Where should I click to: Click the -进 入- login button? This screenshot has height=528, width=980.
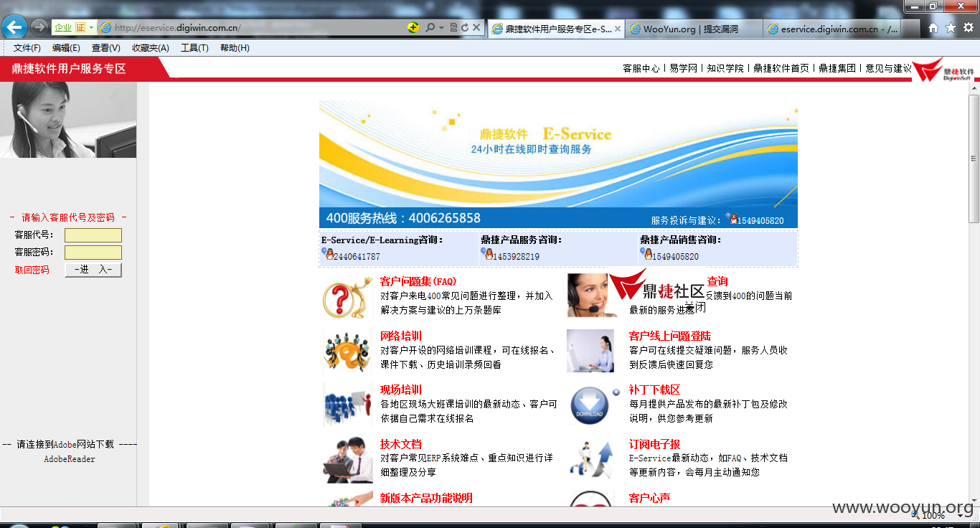click(x=93, y=270)
